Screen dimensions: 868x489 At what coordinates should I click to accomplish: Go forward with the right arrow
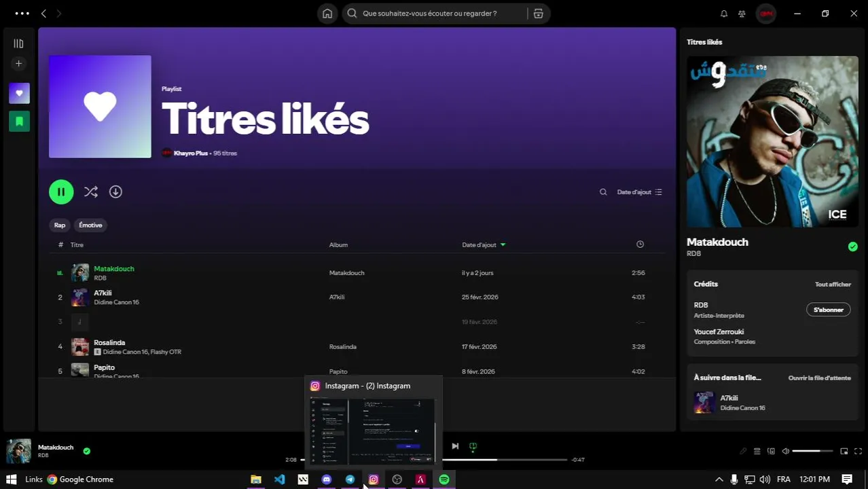[58, 14]
